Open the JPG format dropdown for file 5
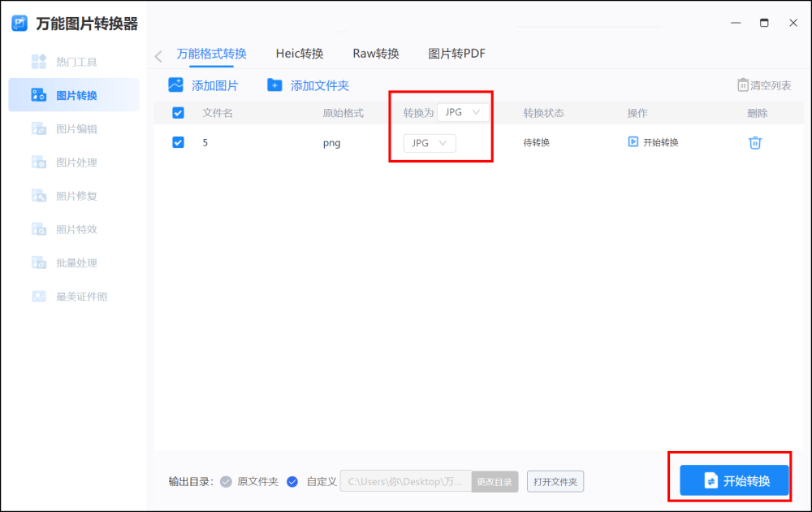The height and width of the screenshot is (512, 812). pyautogui.click(x=430, y=143)
